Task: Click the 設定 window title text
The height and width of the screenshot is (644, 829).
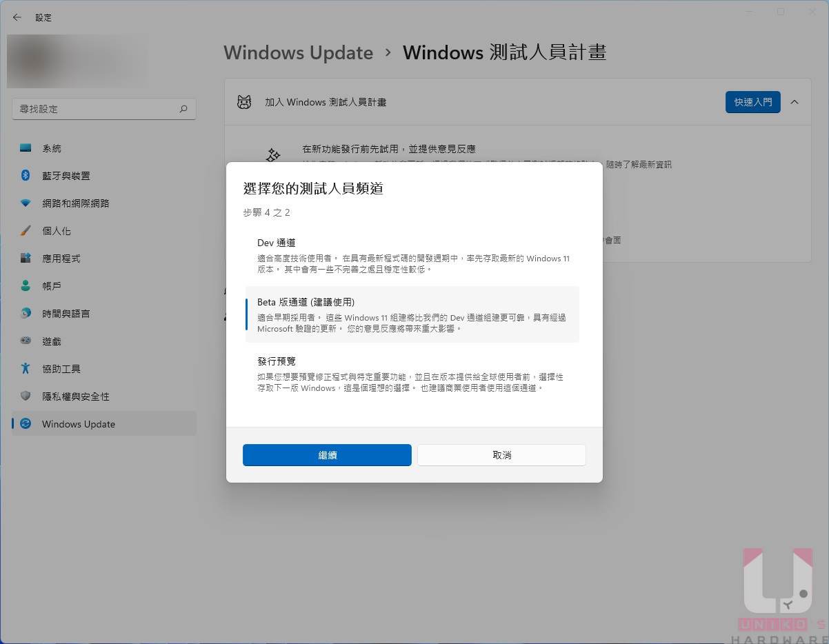Action: (x=43, y=17)
